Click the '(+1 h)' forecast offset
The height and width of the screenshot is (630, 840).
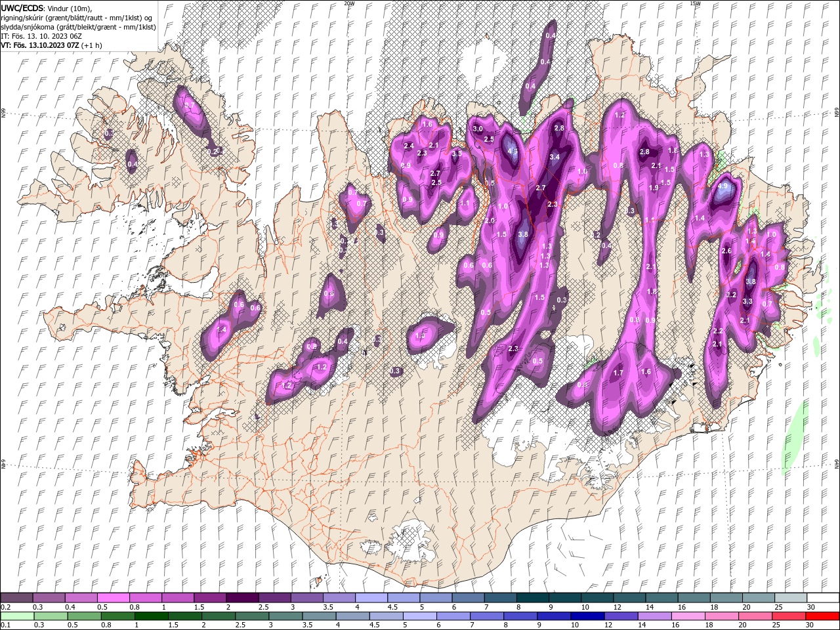[91, 45]
